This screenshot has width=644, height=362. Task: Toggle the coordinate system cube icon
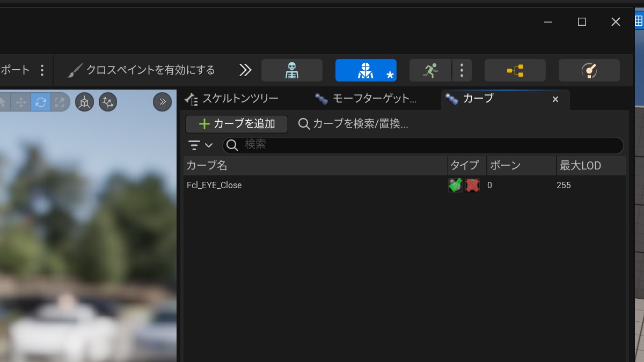(x=84, y=102)
